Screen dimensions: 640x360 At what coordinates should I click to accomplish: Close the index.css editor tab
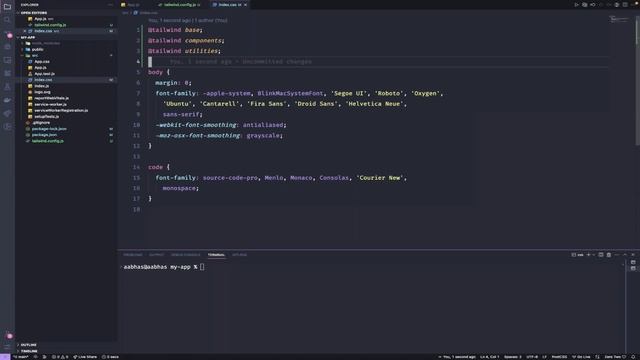[x=245, y=5]
